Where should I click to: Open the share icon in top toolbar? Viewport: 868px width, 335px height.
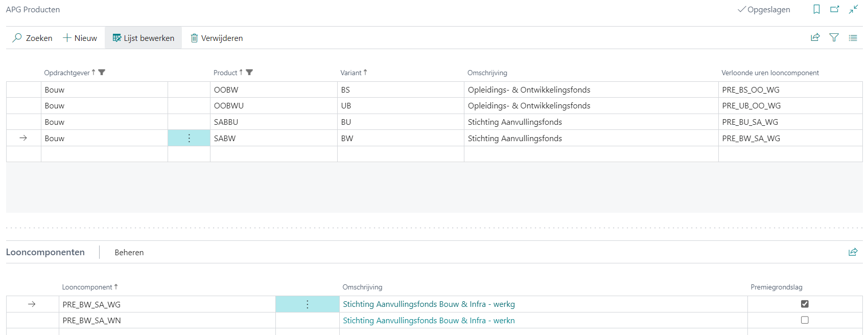pos(815,37)
